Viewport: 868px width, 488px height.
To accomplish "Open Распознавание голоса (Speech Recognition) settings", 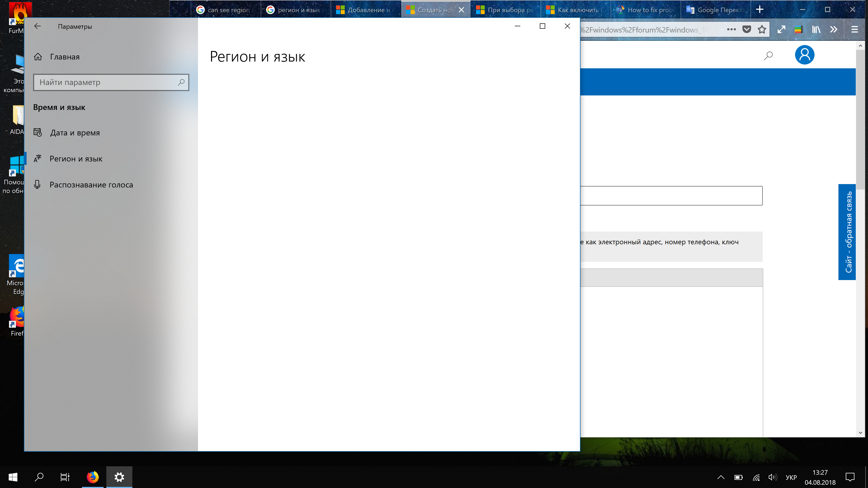I will [91, 184].
